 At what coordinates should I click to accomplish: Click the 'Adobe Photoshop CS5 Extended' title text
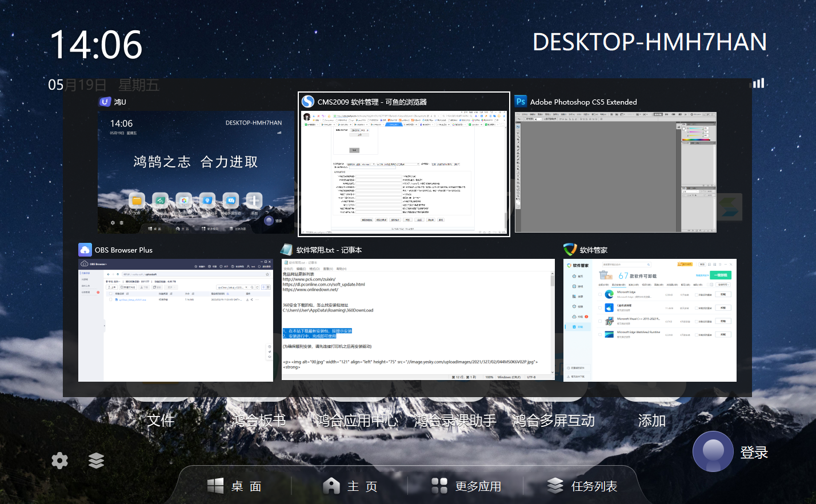583,102
